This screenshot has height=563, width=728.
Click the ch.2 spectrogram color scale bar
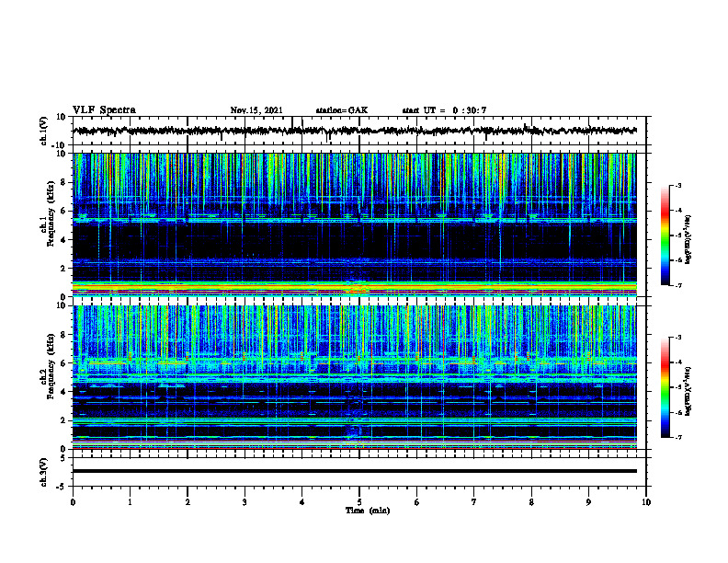tap(665, 387)
